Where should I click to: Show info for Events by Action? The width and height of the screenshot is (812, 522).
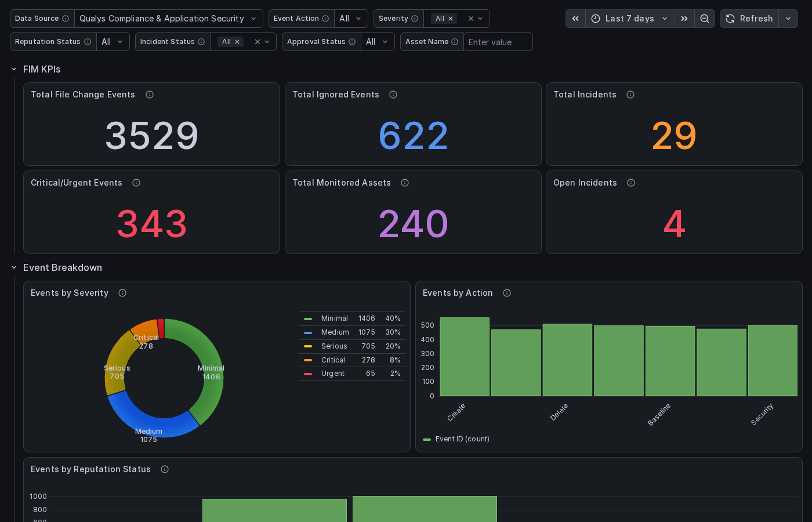pyautogui.click(x=507, y=293)
